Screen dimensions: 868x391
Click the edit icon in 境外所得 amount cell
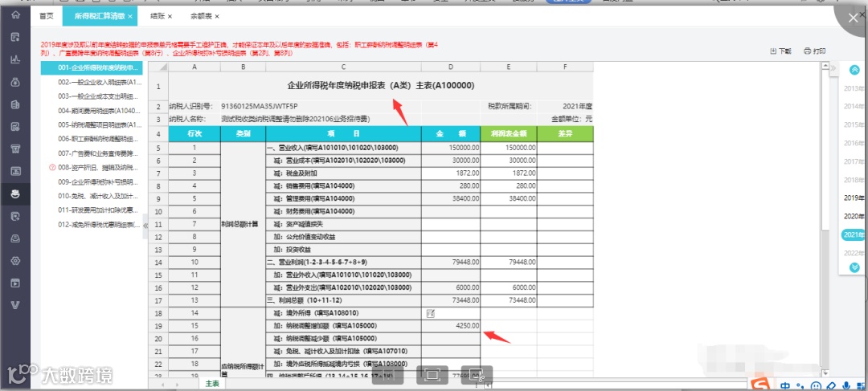tap(431, 314)
